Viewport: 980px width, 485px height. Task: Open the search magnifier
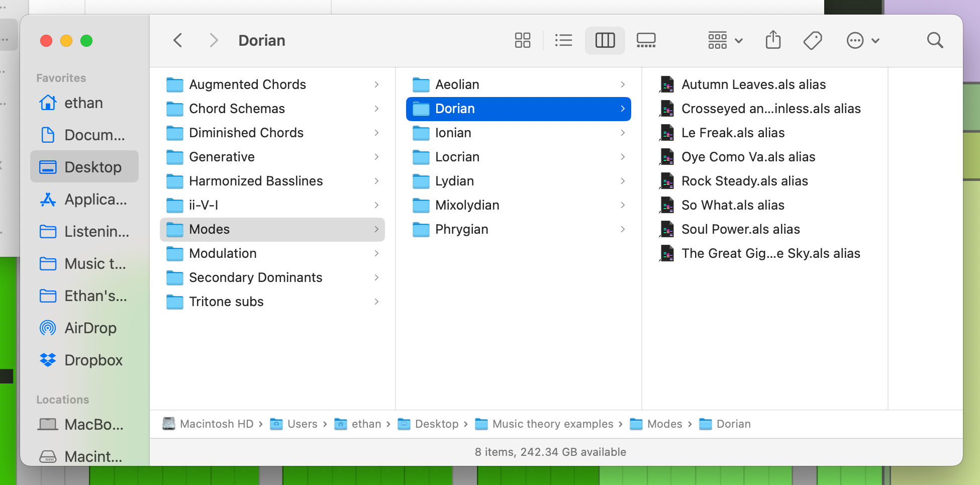click(935, 40)
